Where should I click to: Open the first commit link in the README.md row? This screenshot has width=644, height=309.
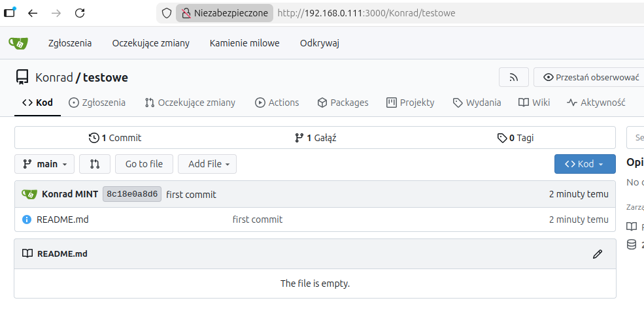(x=258, y=220)
